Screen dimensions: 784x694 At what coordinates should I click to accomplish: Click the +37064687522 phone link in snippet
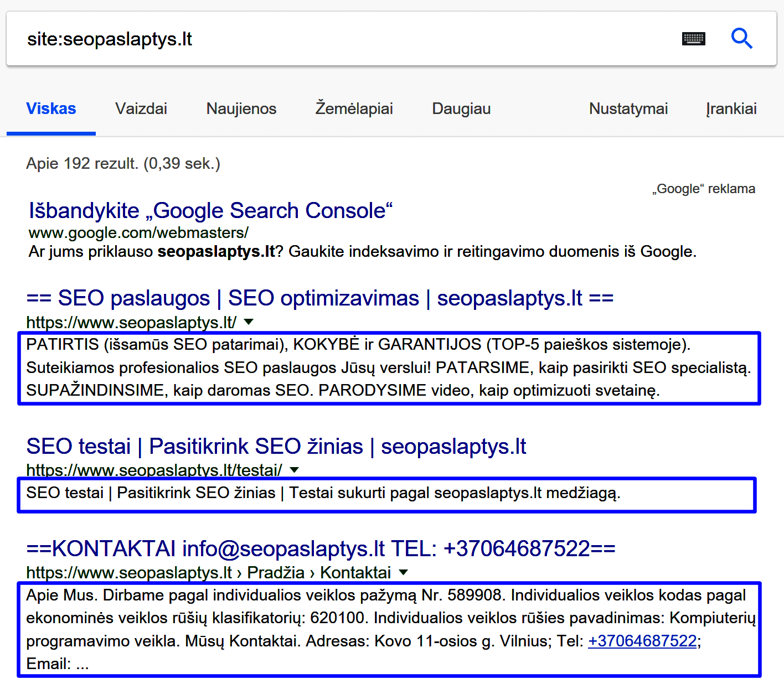(642, 641)
